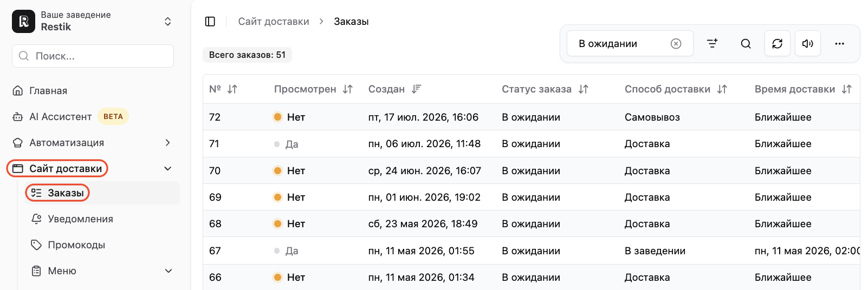Clear the 'В ожидании' status filter
The image size is (868, 290).
[x=676, y=44]
